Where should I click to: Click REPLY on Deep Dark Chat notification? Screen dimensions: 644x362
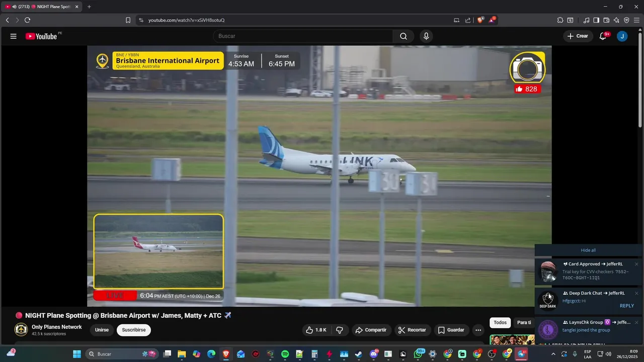(x=627, y=306)
